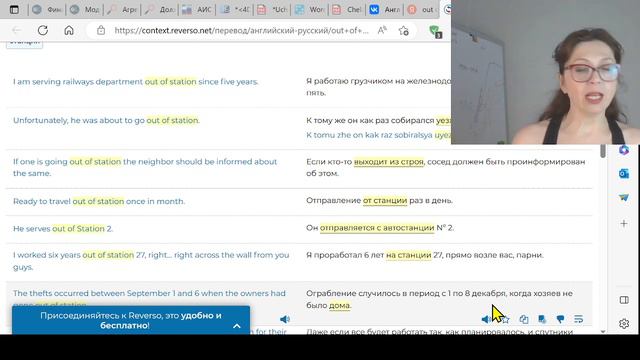Click the scrollbar down arrow

[603, 331]
